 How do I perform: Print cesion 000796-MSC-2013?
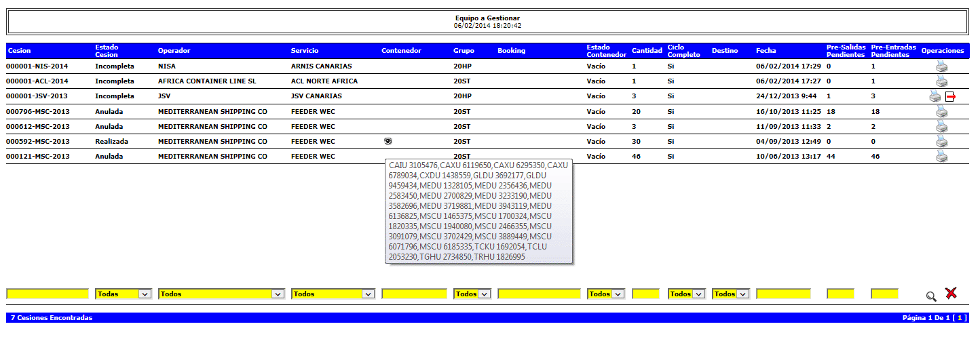point(941,111)
